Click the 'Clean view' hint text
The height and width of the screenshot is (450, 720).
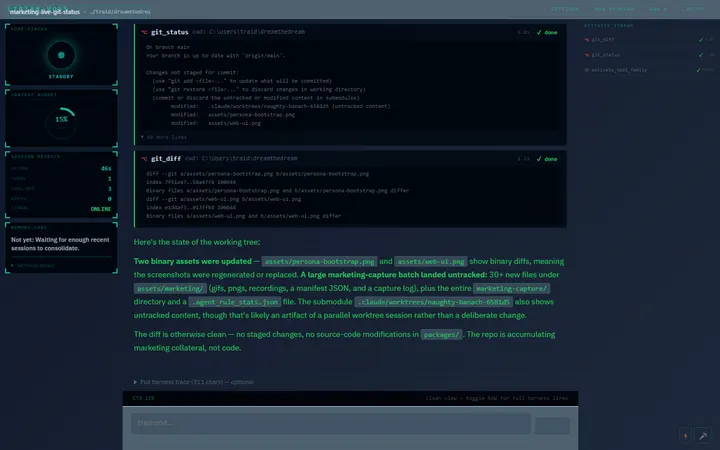(x=496, y=398)
